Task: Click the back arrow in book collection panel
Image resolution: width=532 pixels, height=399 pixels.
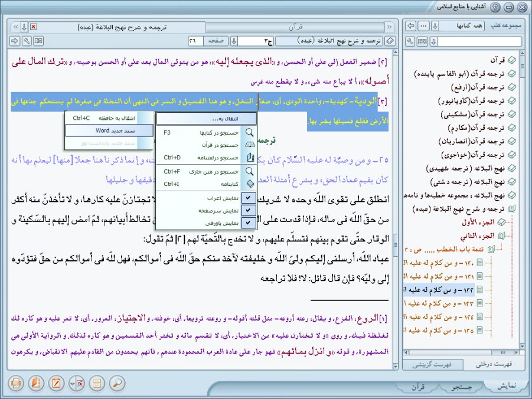Action: pos(411,26)
